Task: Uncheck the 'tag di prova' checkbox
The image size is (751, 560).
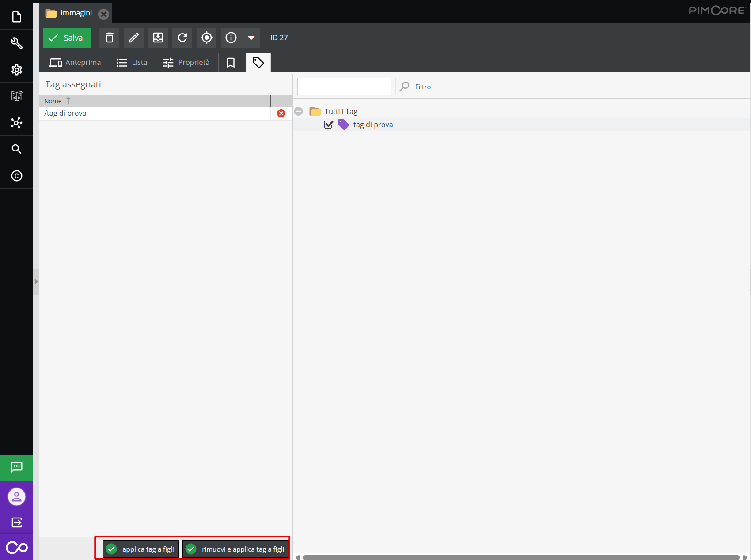Action: tap(328, 125)
